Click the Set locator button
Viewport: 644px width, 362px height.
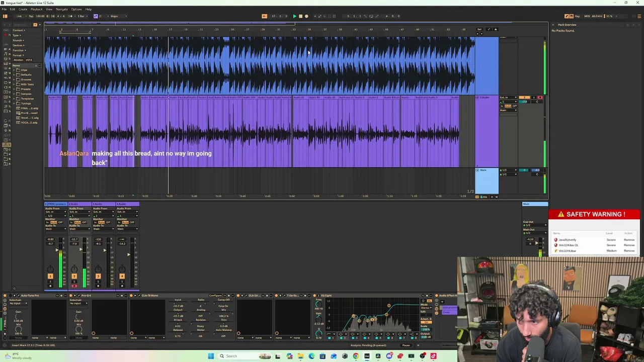click(479, 29)
